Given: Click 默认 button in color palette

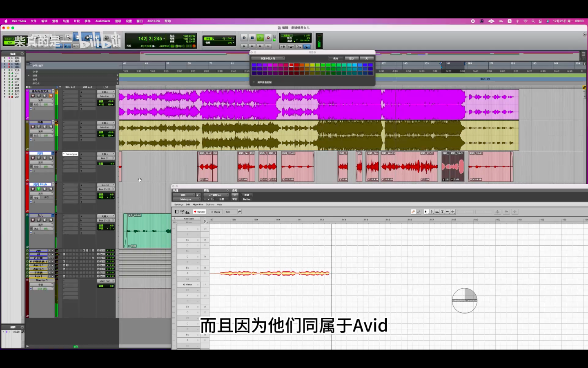Looking at the screenshot, I should click(x=351, y=58).
